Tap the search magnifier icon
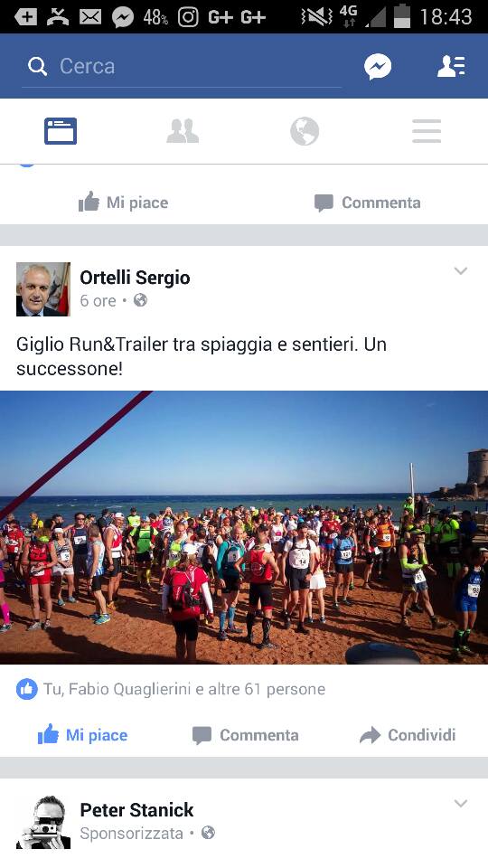 (x=37, y=67)
